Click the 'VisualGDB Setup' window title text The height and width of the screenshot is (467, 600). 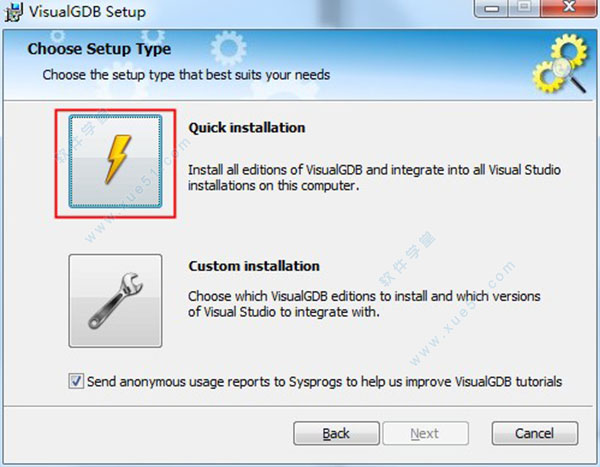[x=87, y=12]
